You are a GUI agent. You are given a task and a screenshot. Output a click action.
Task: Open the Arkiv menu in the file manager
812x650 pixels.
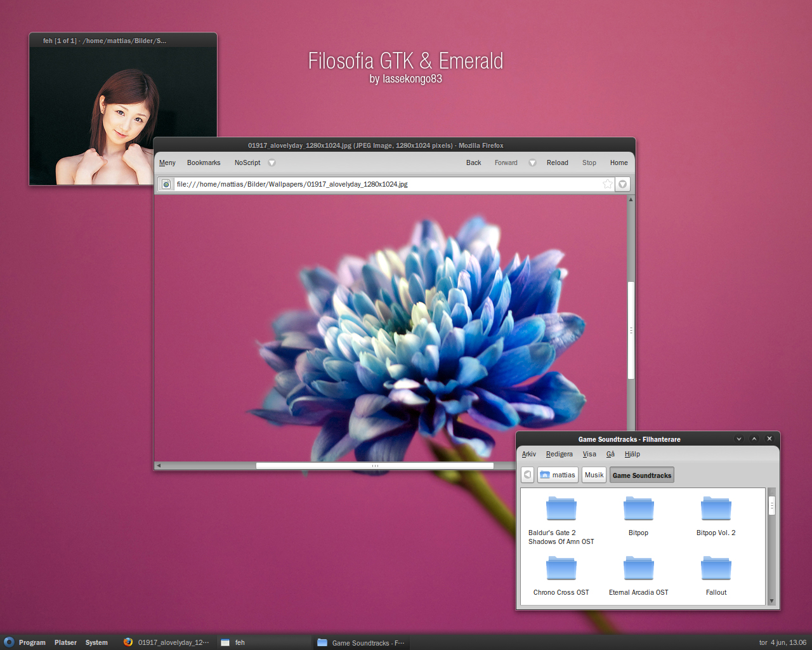click(529, 454)
